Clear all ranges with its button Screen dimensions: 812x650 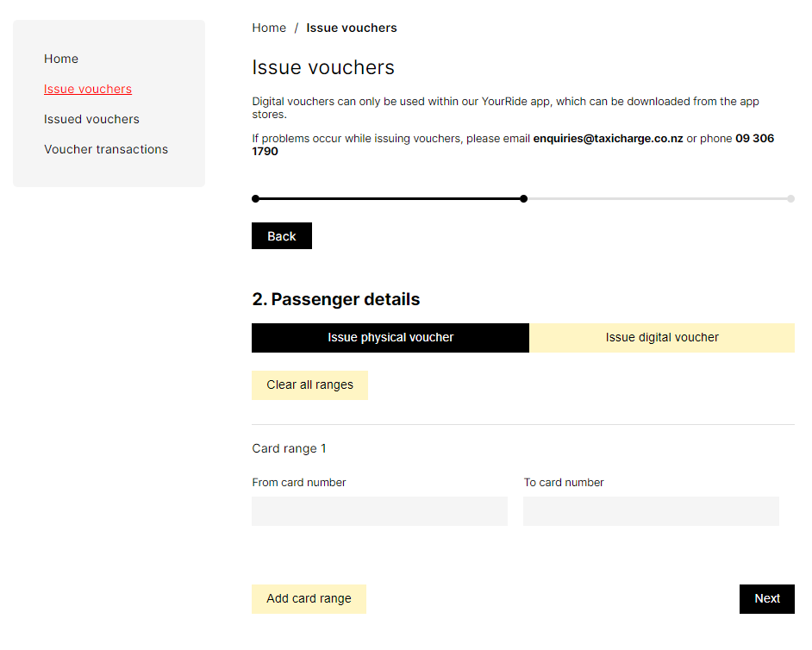[x=309, y=384]
